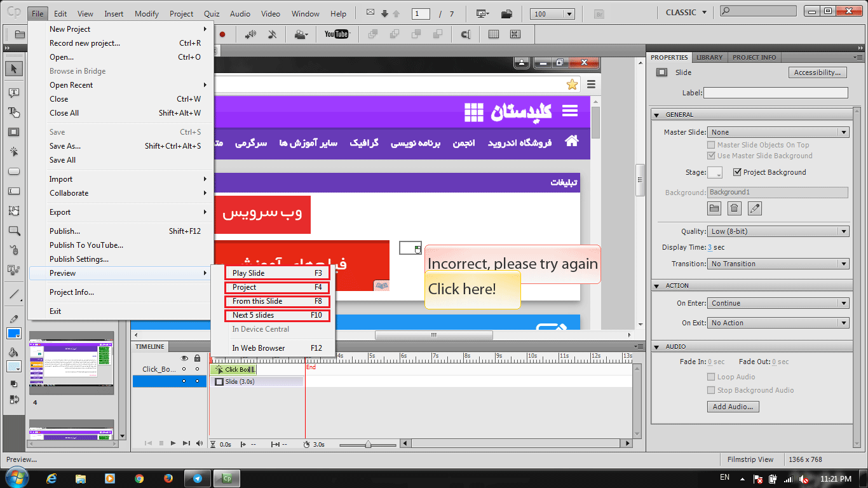Open the Master Slide dropdown

[x=778, y=132]
